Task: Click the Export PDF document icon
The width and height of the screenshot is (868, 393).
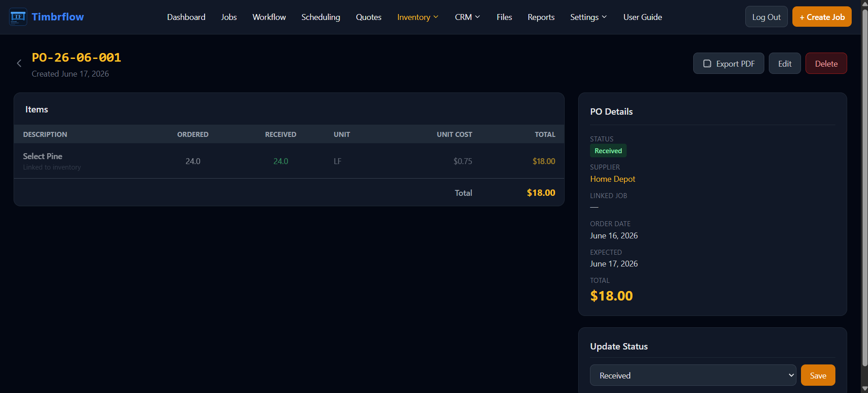Action: [x=707, y=63]
